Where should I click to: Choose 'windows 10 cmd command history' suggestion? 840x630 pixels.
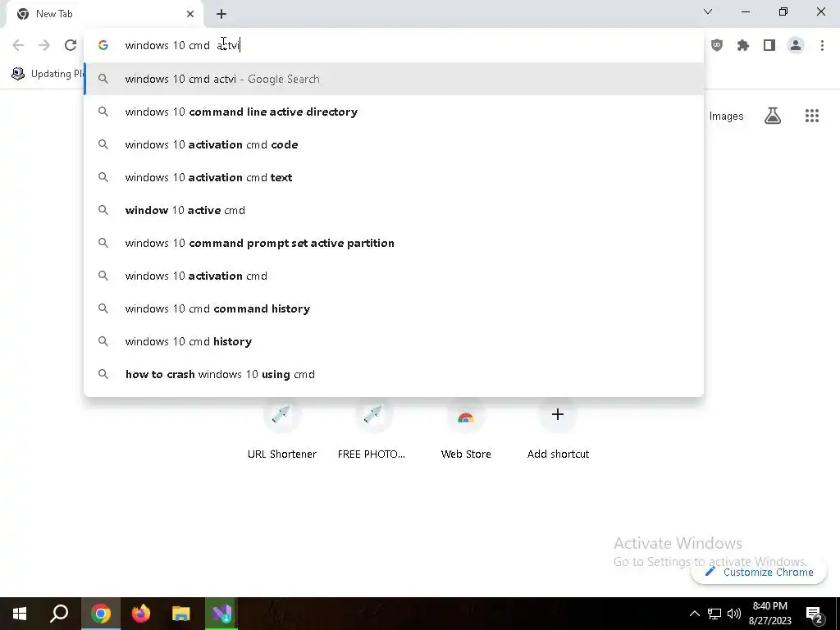(x=394, y=308)
